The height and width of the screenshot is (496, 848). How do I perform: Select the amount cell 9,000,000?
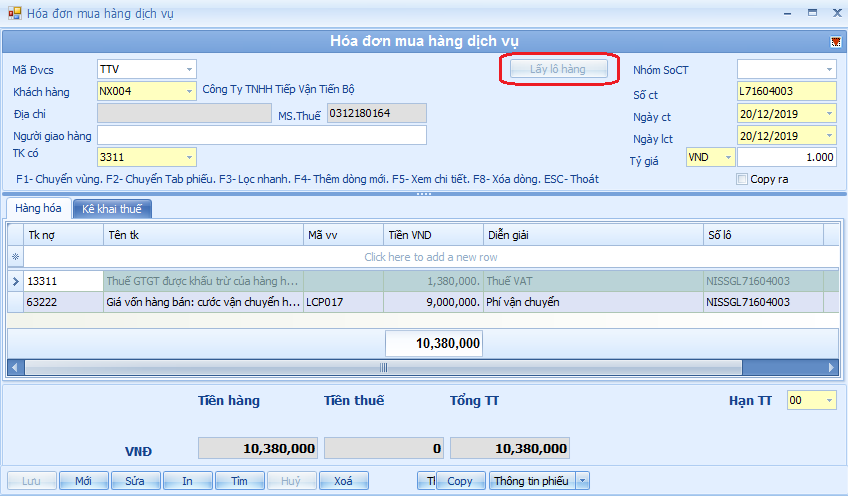click(x=433, y=302)
